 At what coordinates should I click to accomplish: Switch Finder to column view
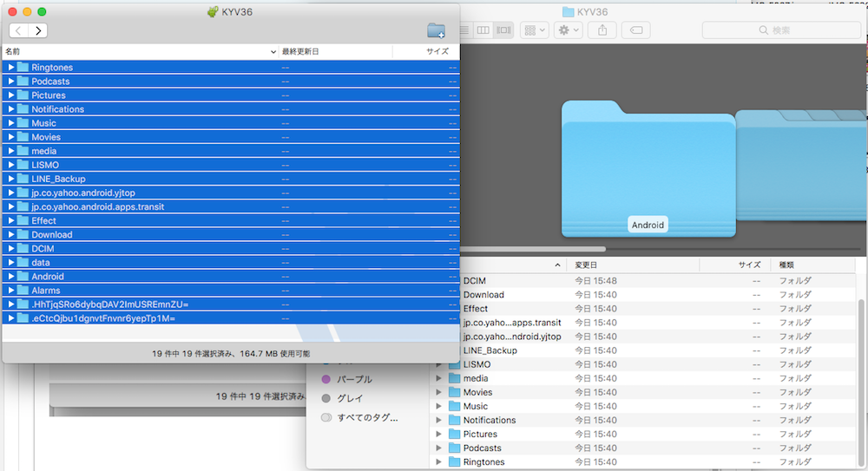(483, 30)
